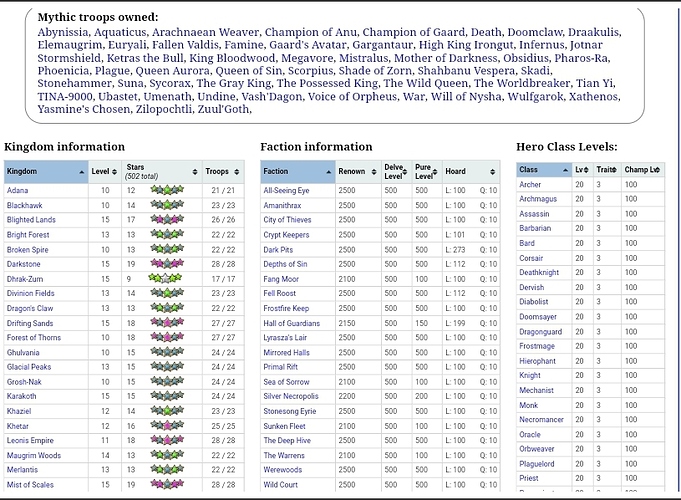Click the star rating icon for Forest of Thorns
The width and height of the screenshot is (681, 500).
tap(167, 337)
